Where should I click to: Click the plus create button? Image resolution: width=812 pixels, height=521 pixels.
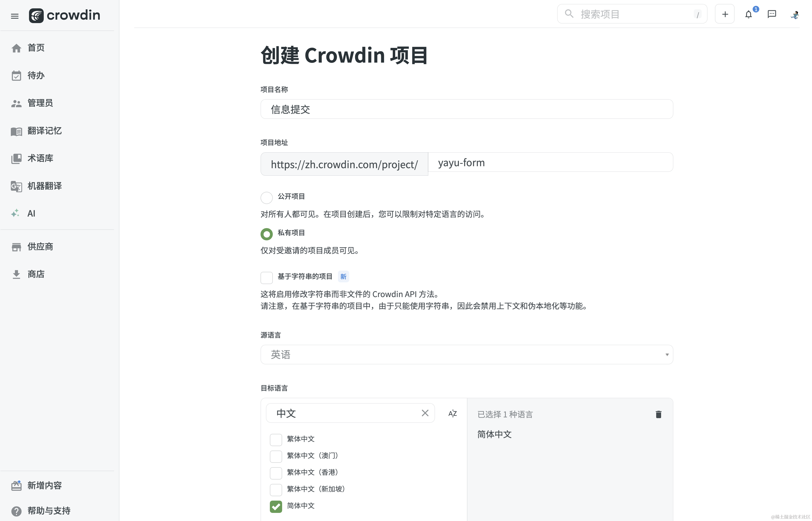(725, 14)
